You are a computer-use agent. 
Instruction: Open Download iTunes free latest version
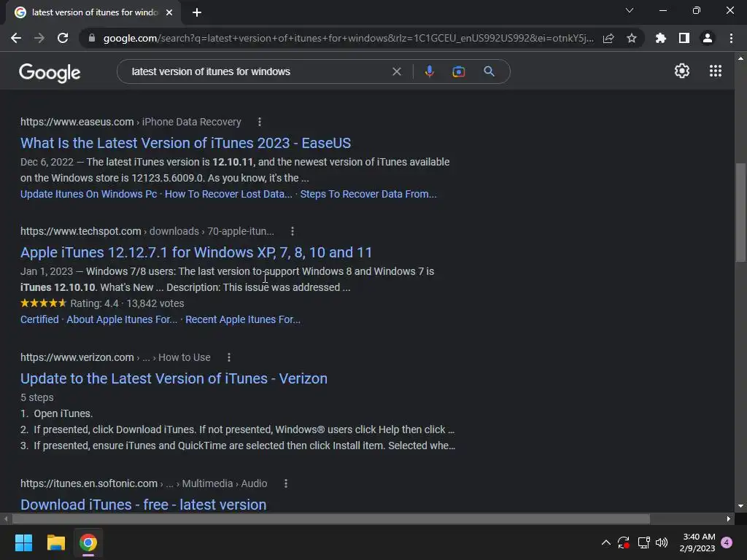(x=144, y=505)
